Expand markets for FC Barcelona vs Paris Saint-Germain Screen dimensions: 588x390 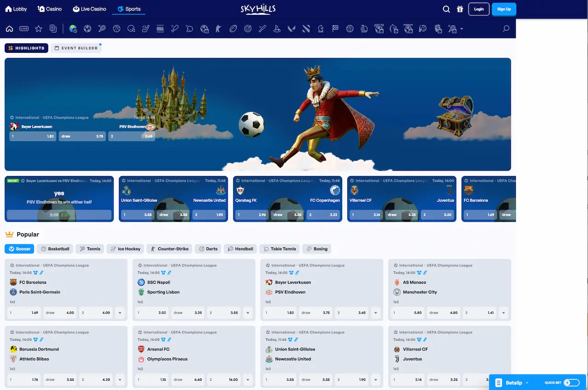120,313
